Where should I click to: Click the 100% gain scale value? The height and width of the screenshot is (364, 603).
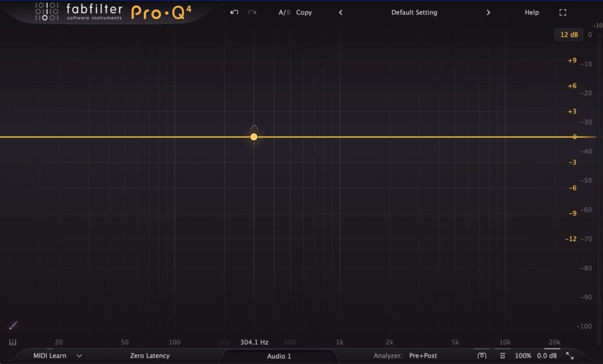coord(523,356)
